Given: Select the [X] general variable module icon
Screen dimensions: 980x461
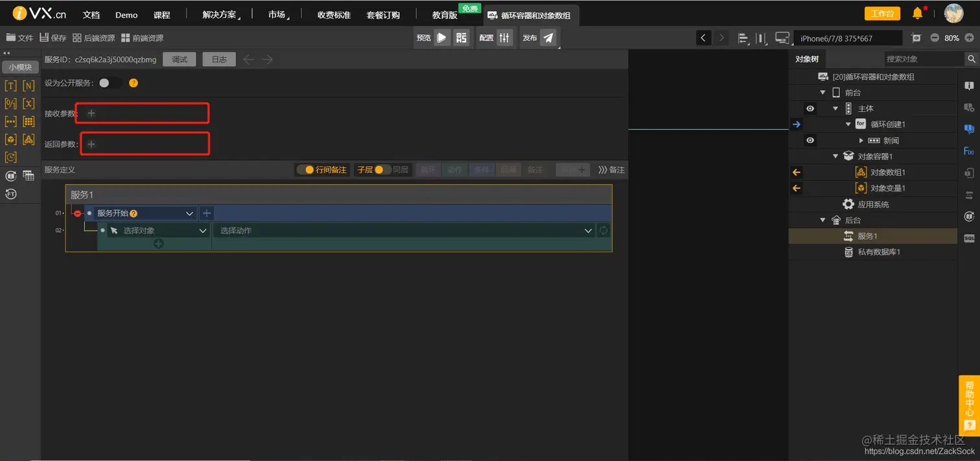Looking at the screenshot, I should click(29, 103).
